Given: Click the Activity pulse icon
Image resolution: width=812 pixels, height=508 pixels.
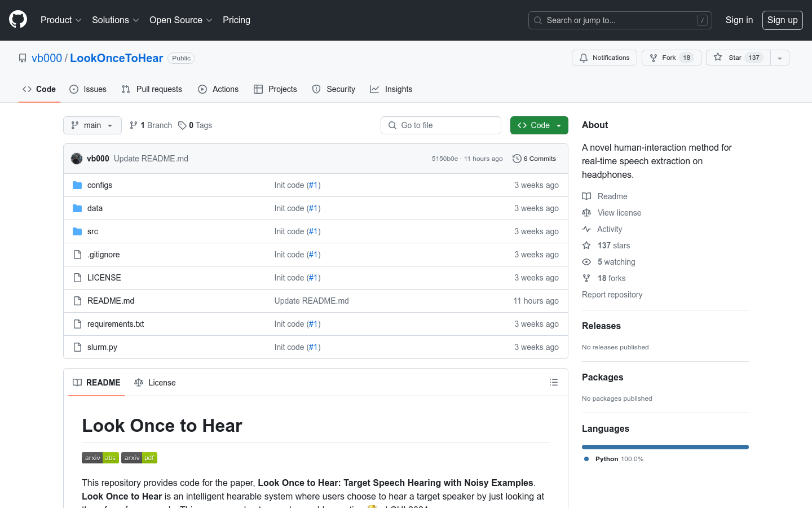Looking at the screenshot, I should (586, 229).
